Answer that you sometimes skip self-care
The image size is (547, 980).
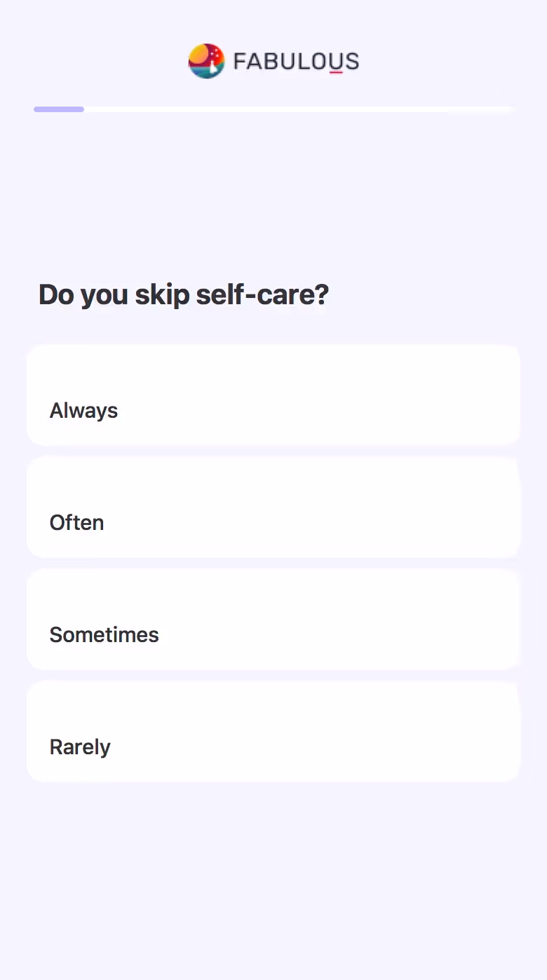273,619
